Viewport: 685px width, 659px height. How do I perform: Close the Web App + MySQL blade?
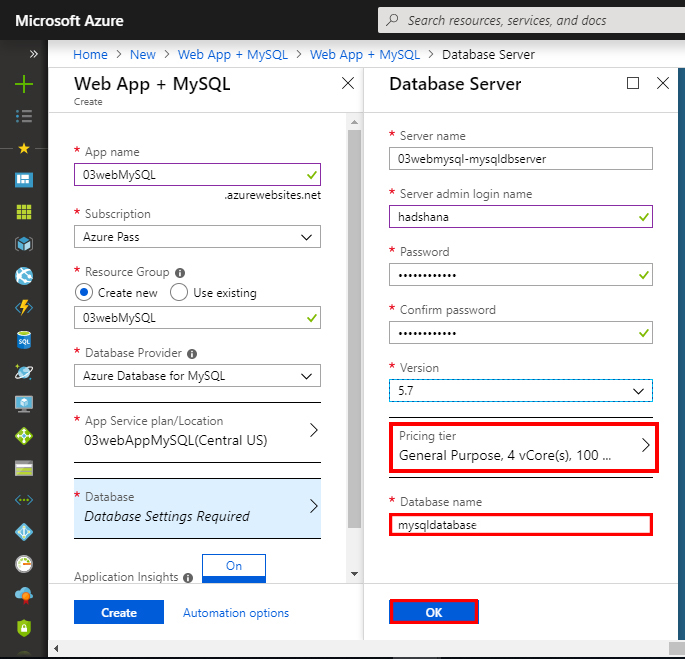click(348, 83)
